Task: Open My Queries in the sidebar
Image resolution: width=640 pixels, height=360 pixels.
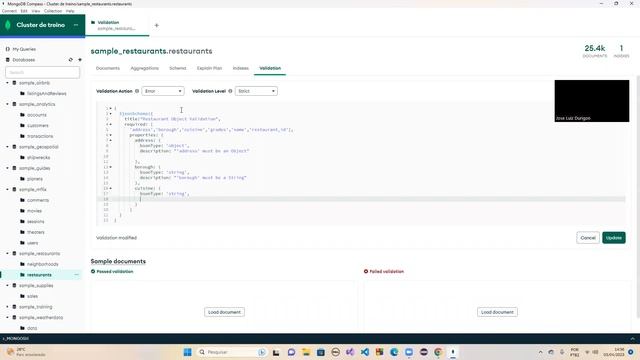Action: (x=24, y=49)
